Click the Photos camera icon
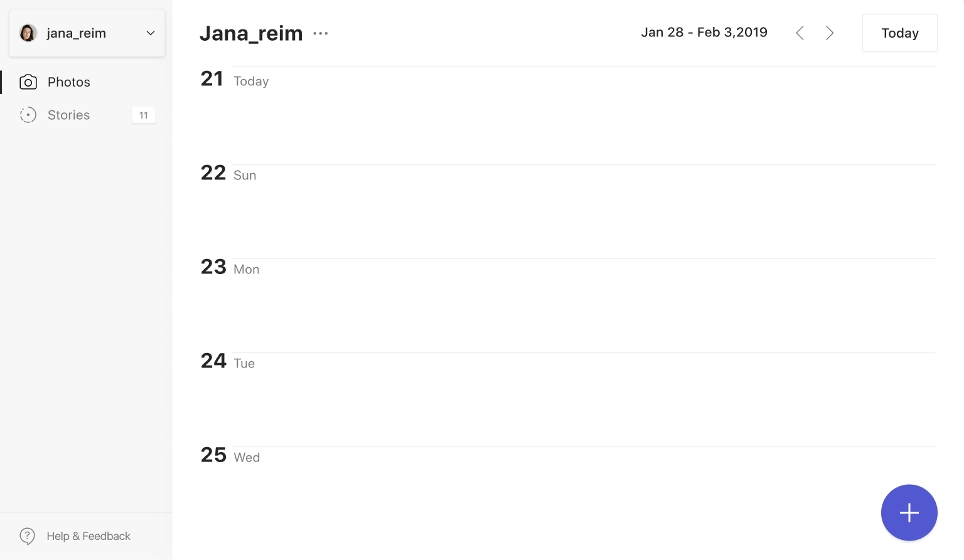 28,82
